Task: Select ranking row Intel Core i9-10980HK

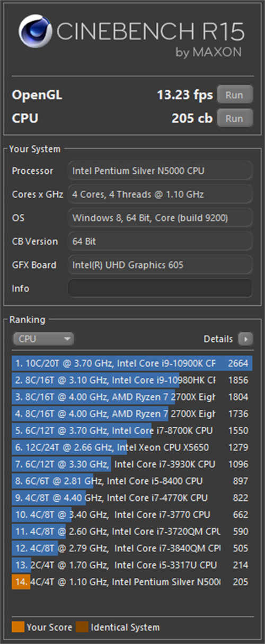Action: (132, 380)
